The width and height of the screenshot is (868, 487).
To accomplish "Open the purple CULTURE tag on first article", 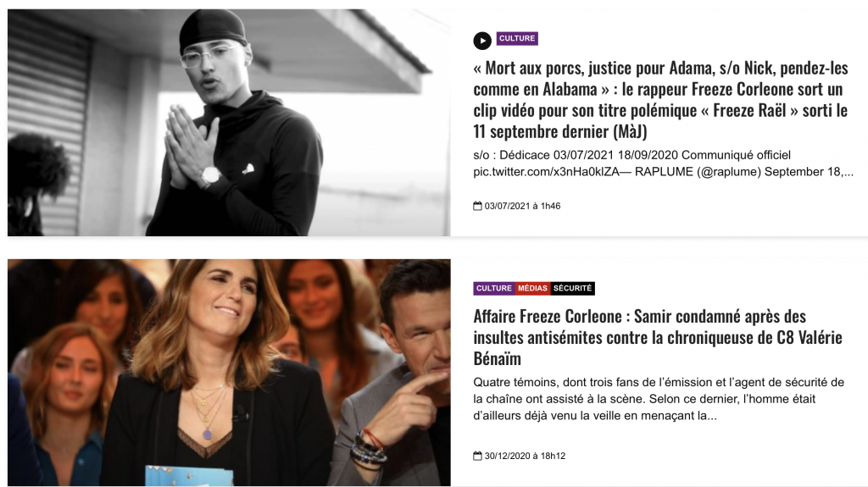I will (x=517, y=38).
